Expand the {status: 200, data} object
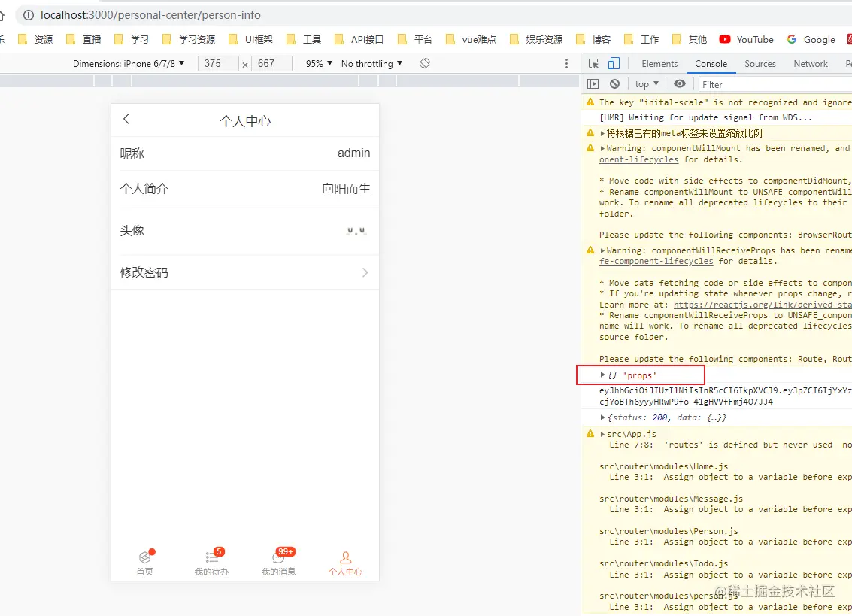This screenshot has width=852, height=616. [602, 417]
